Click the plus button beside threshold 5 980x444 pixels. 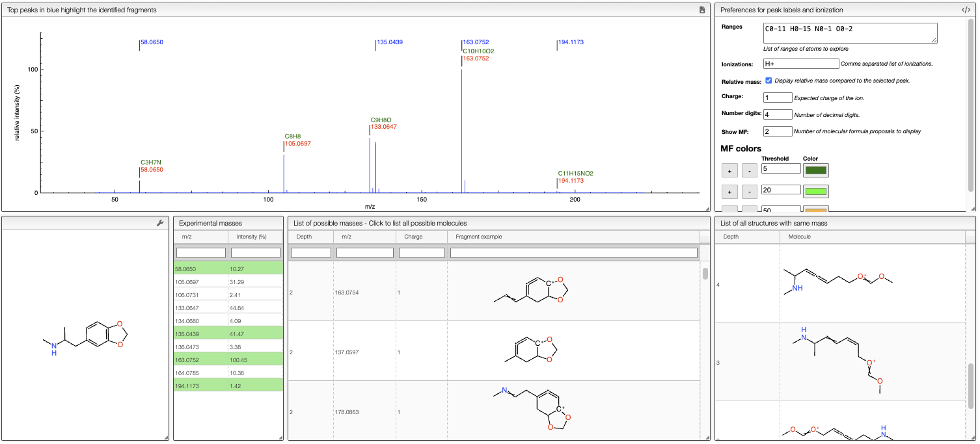pyautogui.click(x=729, y=171)
